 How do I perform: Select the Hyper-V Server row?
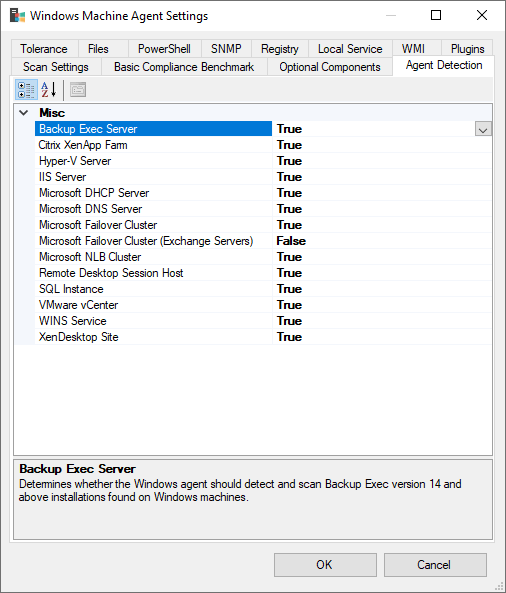(154, 161)
